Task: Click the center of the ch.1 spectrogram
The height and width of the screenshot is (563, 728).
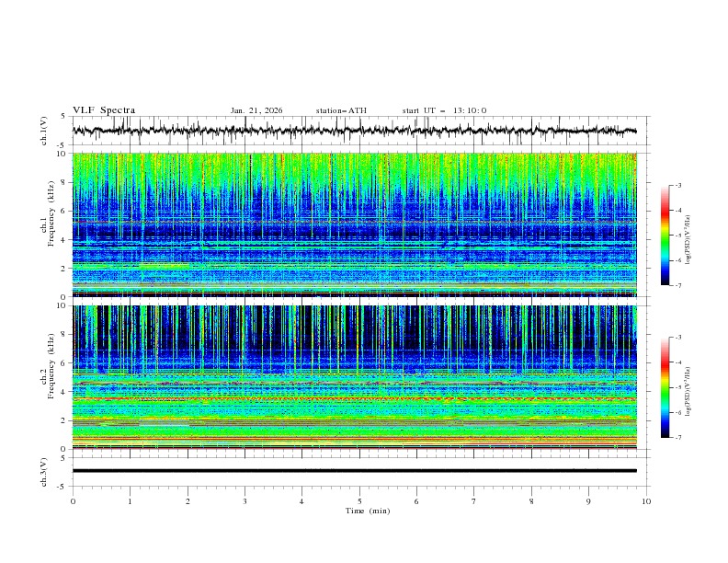Action: click(x=359, y=225)
